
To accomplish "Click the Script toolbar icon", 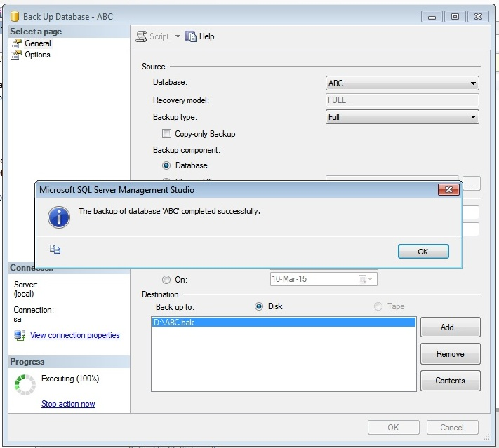I will pyautogui.click(x=141, y=36).
